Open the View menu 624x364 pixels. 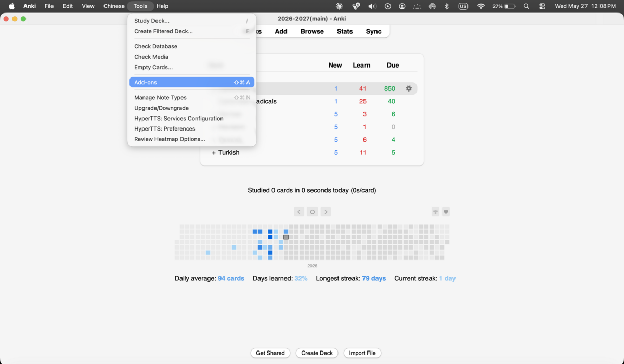point(88,6)
